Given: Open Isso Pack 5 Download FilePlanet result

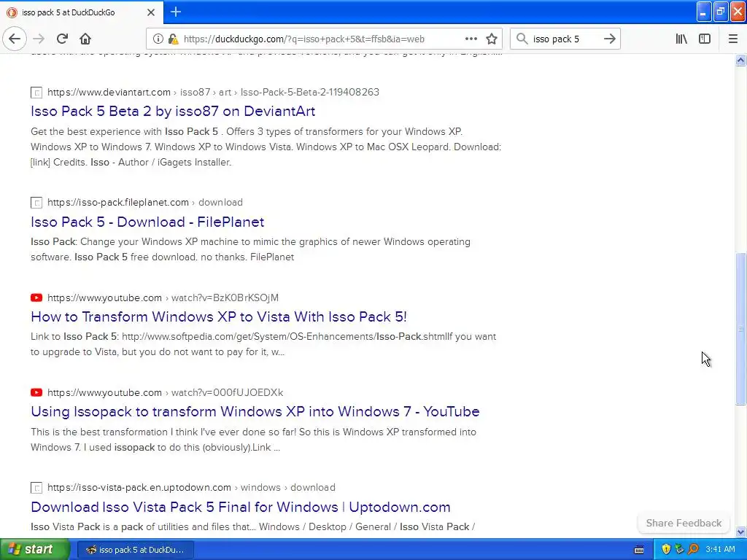Looking at the screenshot, I should (x=147, y=222).
